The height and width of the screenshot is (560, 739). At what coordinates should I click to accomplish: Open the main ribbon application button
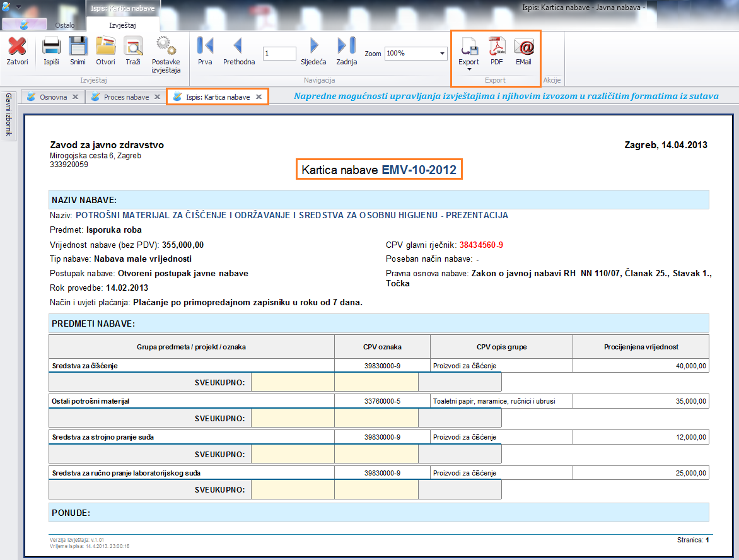[24, 25]
